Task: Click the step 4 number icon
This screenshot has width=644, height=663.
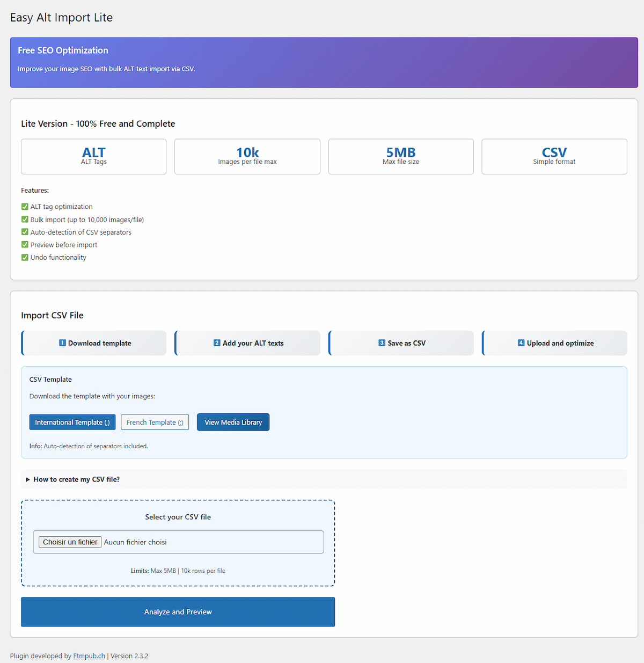Action: 521,343
